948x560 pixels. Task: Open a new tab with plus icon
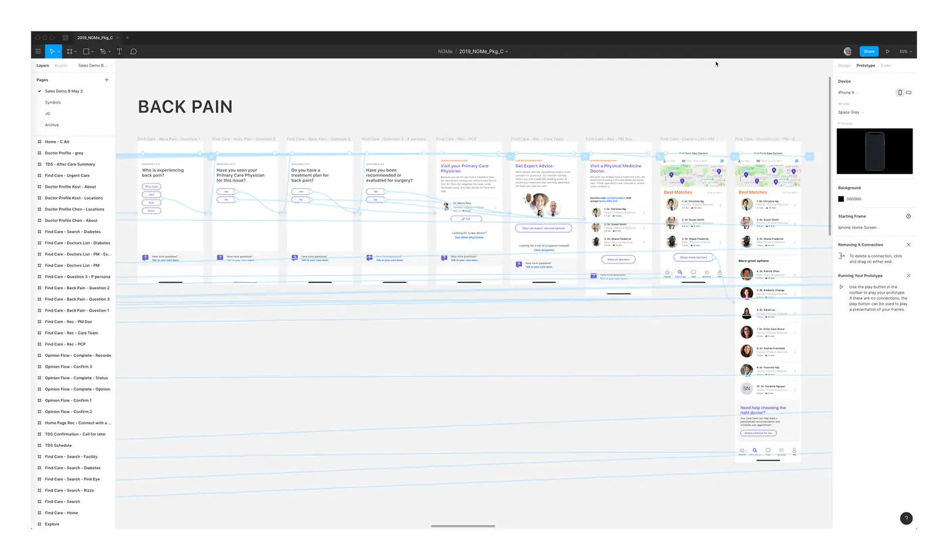tap(127, 38)
